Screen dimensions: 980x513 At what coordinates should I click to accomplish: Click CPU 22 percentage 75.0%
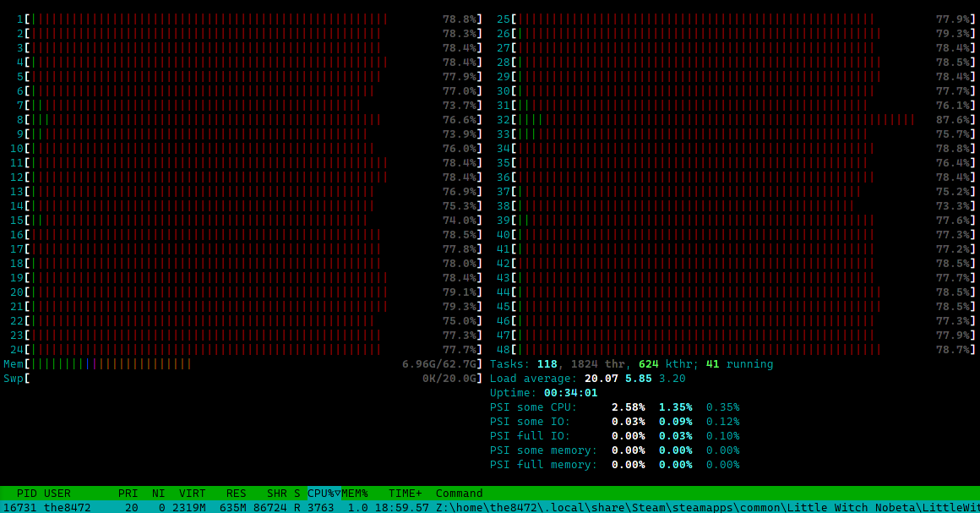(x=460, y=321)
